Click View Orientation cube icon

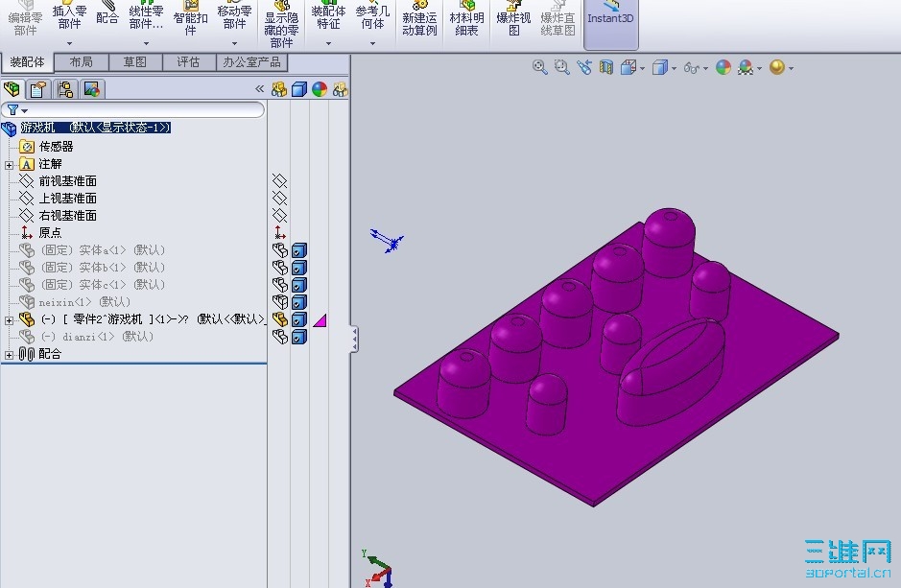tap(628, 67)
